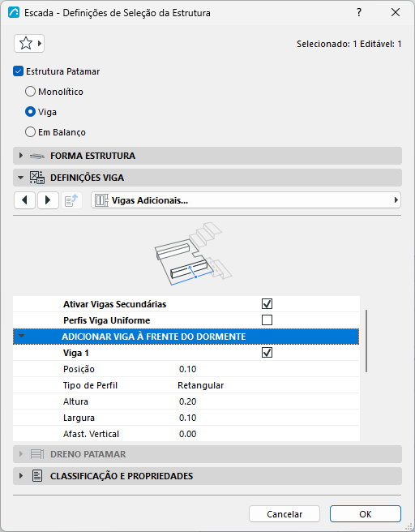Click the Viga 1 row label
The height and width of the screenshot is (532, 415).
coord(76,353)
